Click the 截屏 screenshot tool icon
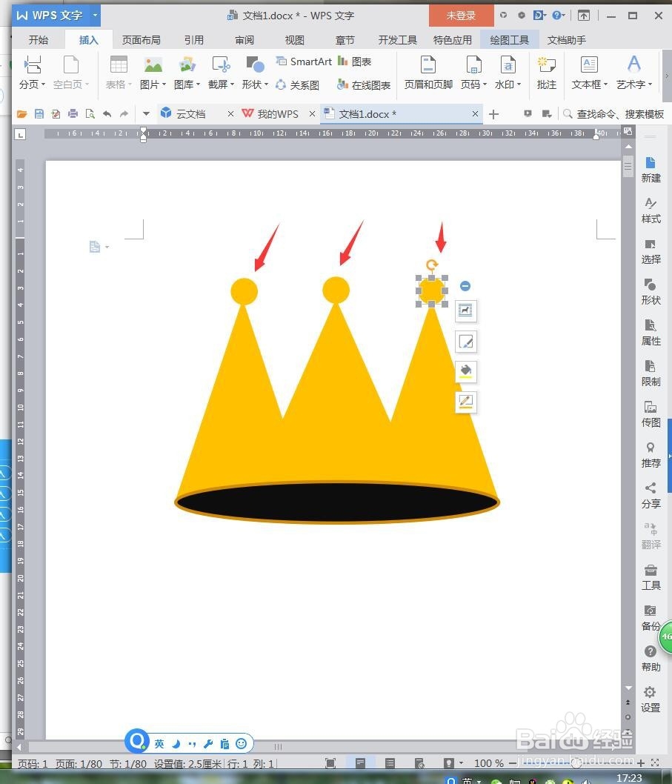 coord(221,65)
